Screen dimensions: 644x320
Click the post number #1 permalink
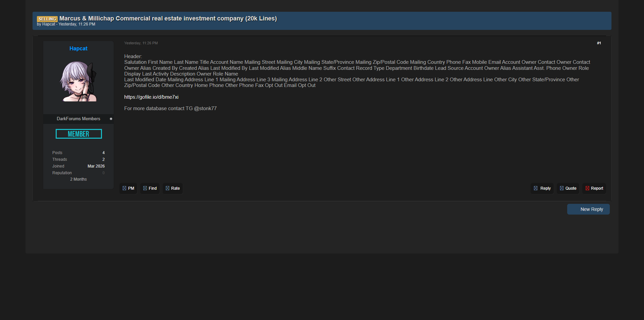599,43
